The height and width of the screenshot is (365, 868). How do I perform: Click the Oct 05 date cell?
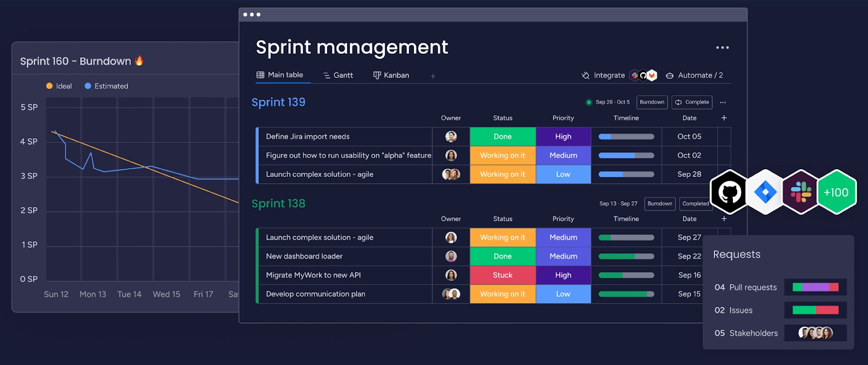[x=689, y=137]
